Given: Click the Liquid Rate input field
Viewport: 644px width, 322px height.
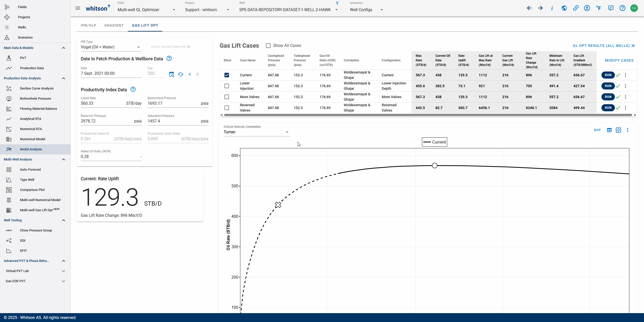Looking at the screenshot, I should click(111, 103).
